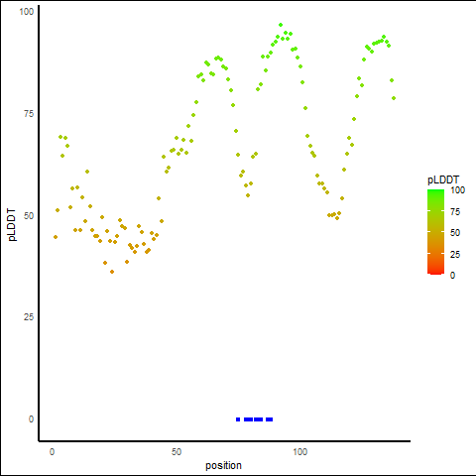Click the legend label 75
Screen dimensions: 476x476
coord(455,212)
